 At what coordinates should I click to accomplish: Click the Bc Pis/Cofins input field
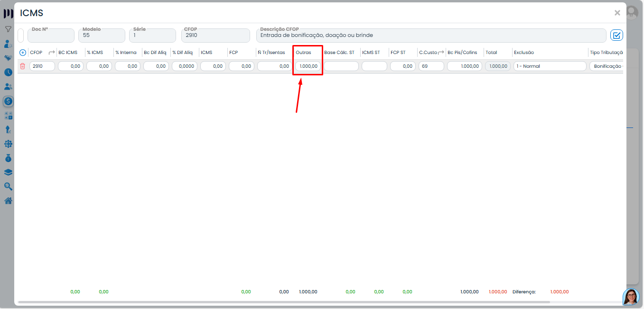464,66
